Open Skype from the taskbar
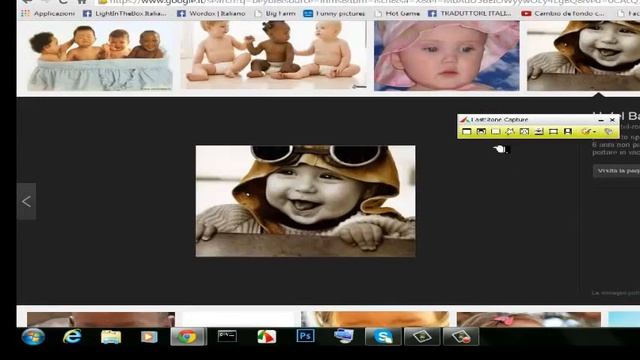Image resolution: width=640 pixels, height=360 pixels. pos(383,337)
